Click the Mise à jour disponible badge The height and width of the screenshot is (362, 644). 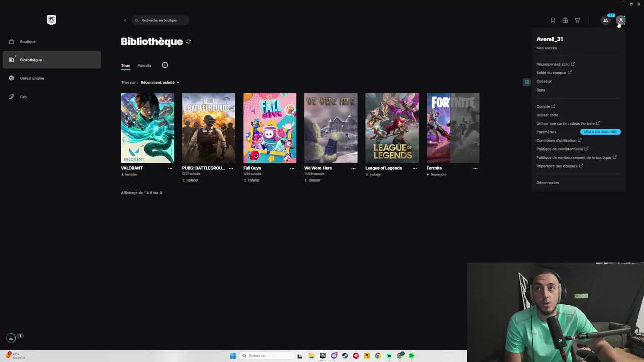point(600,132)
